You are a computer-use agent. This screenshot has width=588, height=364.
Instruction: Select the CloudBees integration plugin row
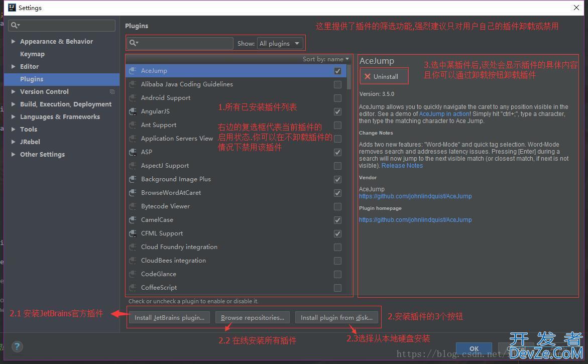pos(236,260)
